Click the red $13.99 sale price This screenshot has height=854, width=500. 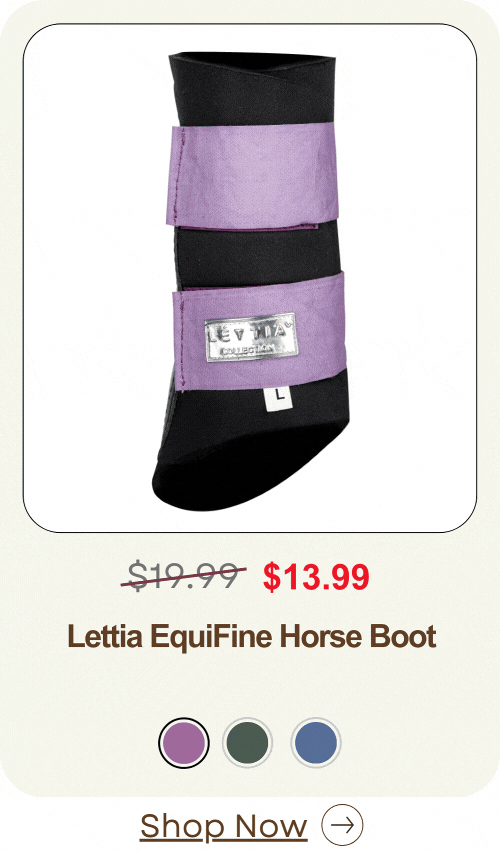tap(316, 577)
